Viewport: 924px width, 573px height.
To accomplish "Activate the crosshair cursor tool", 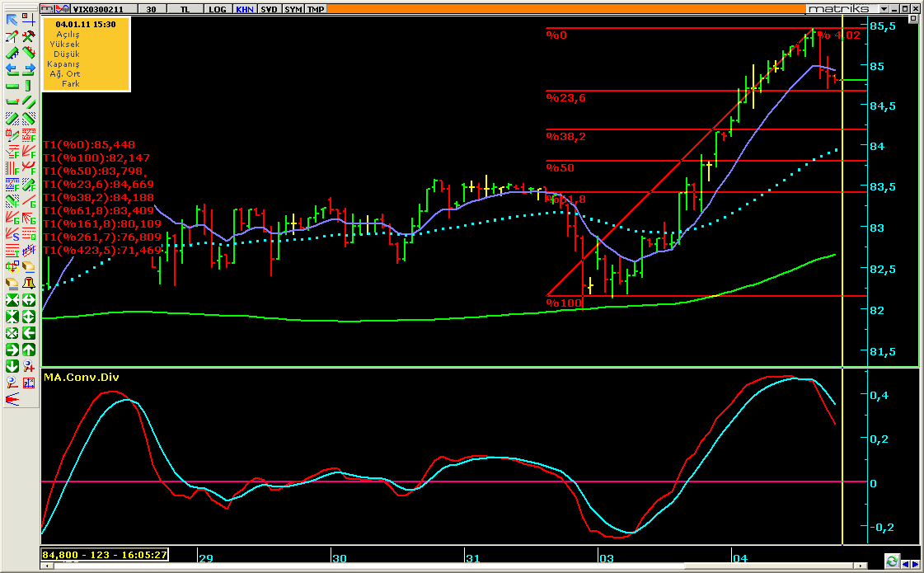I will [x=28, y=19].
